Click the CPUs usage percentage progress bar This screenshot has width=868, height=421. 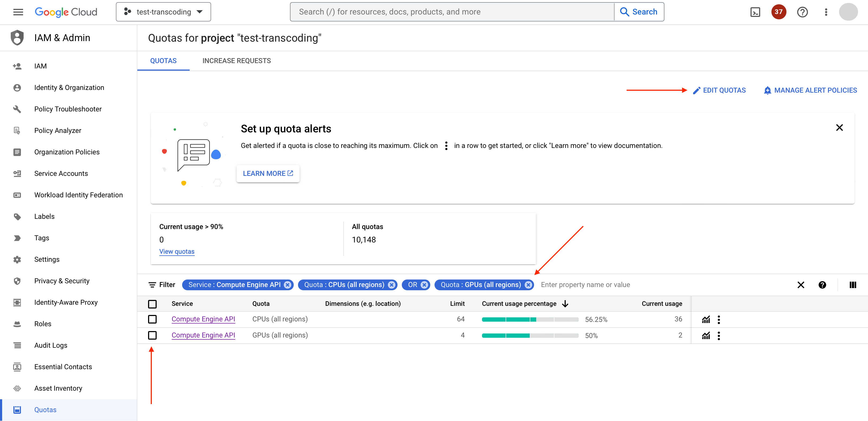[530, 320]
